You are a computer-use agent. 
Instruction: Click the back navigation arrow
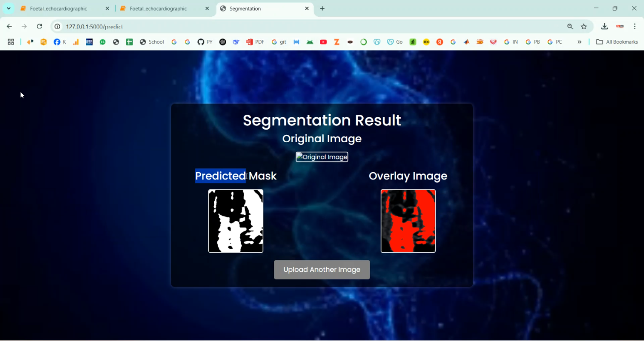9,26
